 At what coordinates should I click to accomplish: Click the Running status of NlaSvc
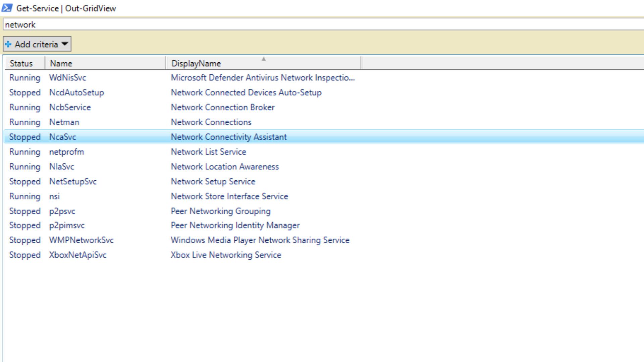click(x=25, y=167)
